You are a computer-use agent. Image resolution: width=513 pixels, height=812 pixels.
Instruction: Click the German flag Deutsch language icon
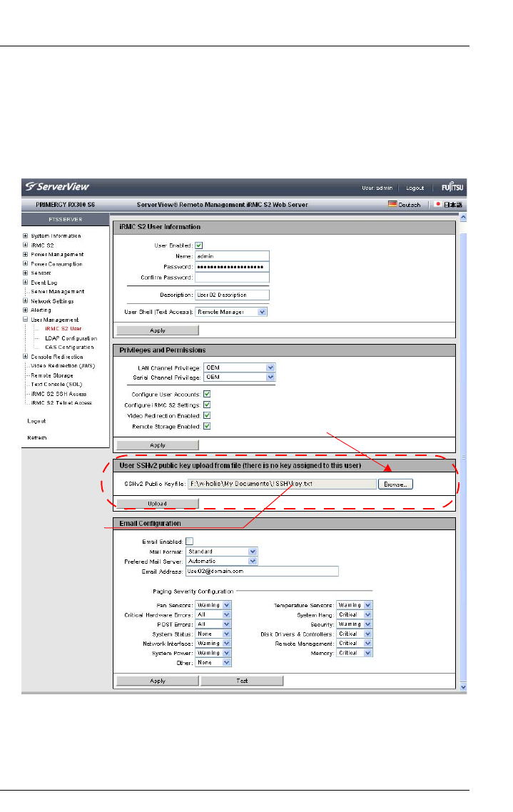(x=392, y=204)
